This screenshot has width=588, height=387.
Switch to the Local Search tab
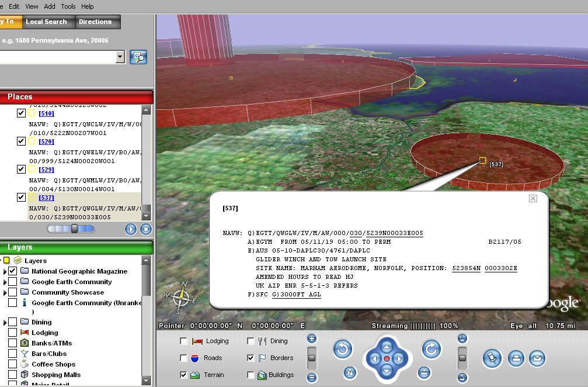point(46,22)
